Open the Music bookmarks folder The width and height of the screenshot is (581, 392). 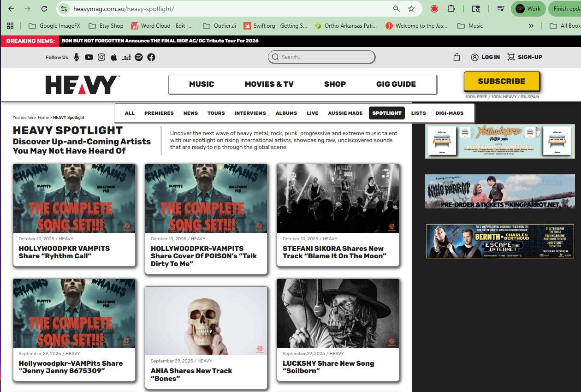tap(470, 26)
